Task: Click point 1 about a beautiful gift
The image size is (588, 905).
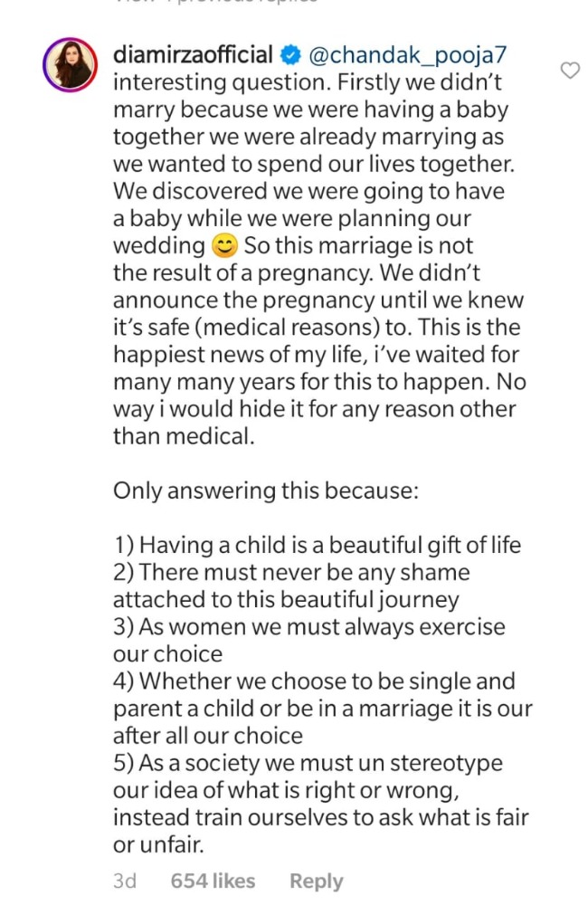Action: pos(317,545)
